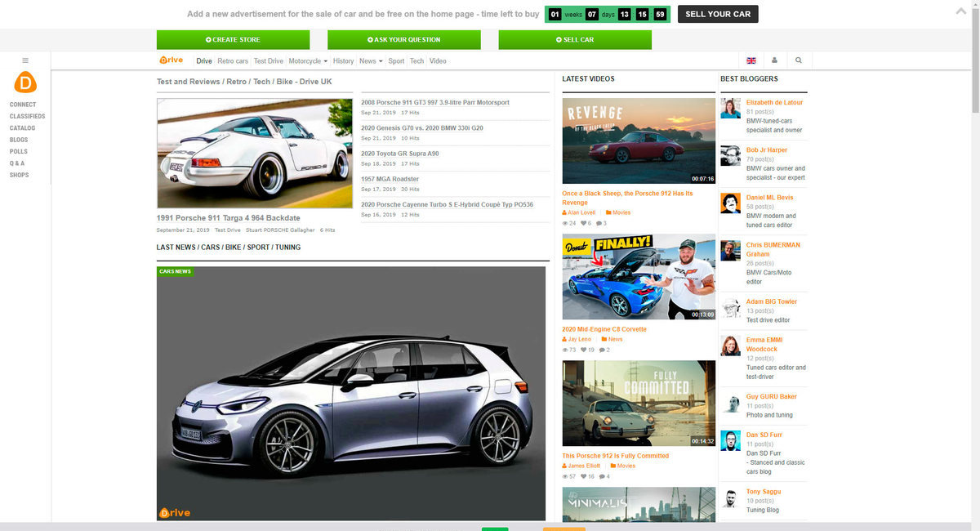Image resolution: width=980 pixels, height=531 pixels.
Task: Open the Tech nav item
Action: (416, 61)
